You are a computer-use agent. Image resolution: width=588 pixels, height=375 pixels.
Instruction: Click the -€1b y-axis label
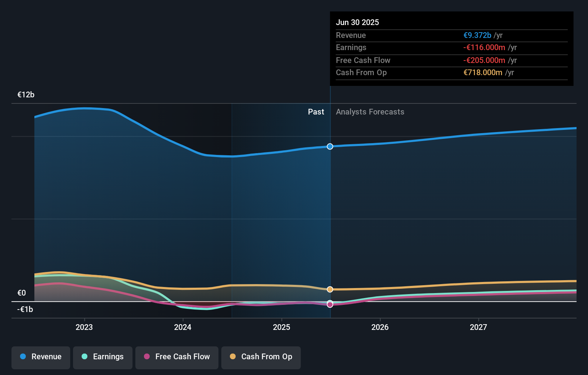click(25, 309)
